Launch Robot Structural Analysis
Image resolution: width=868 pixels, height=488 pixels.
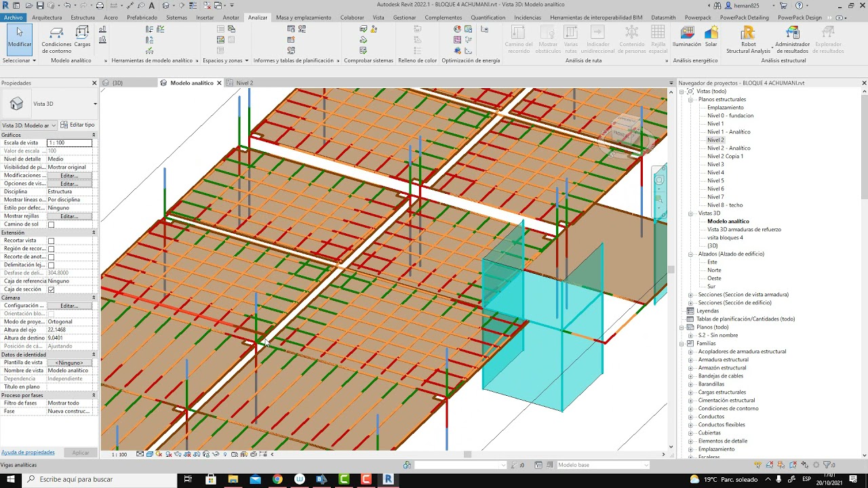point(748,40)
